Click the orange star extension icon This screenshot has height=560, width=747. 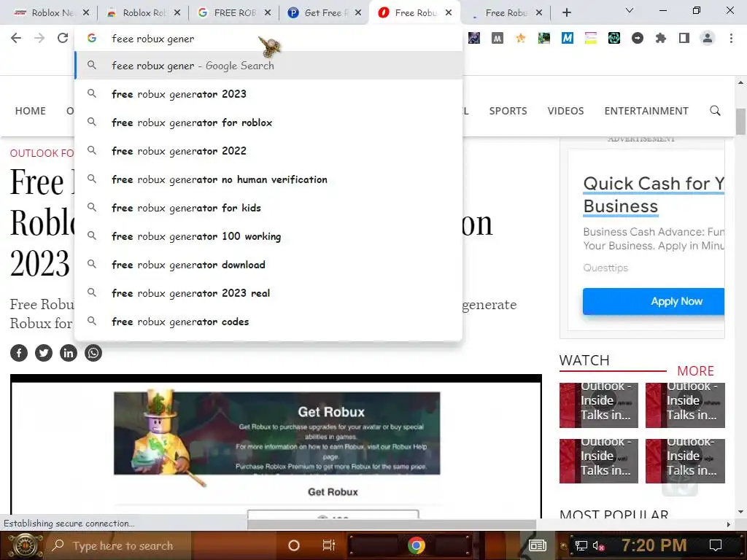(520, 38)
